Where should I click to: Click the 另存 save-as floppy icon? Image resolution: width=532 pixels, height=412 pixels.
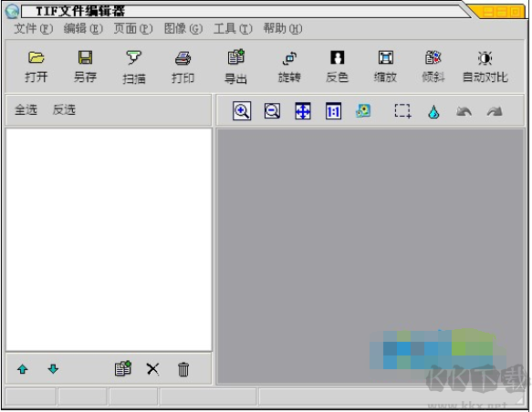(85, 57)
